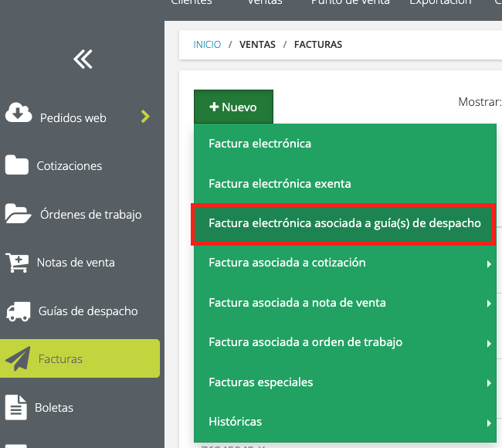Expand Factura asociada a orden de trabajo arrow
The image size is (502, 448).
(x=489, y=344)
